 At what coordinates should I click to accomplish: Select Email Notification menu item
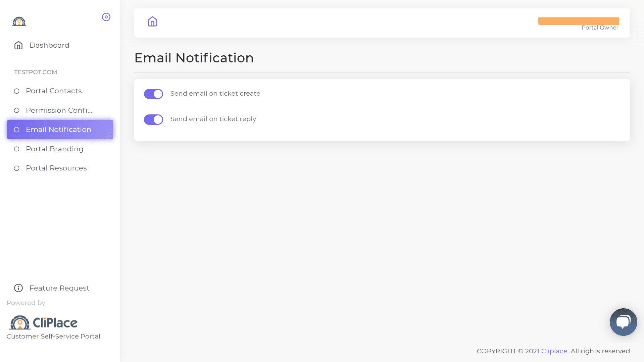pos(60,130)
